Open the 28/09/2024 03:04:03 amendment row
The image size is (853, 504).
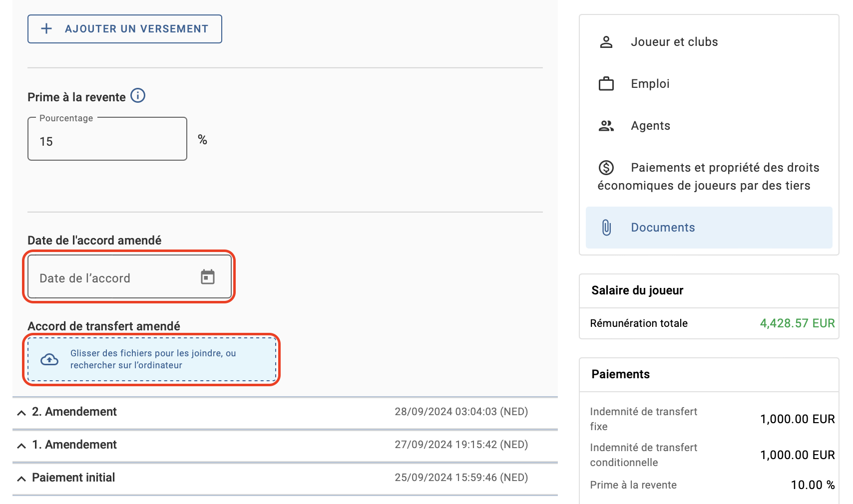click(285, 412)
